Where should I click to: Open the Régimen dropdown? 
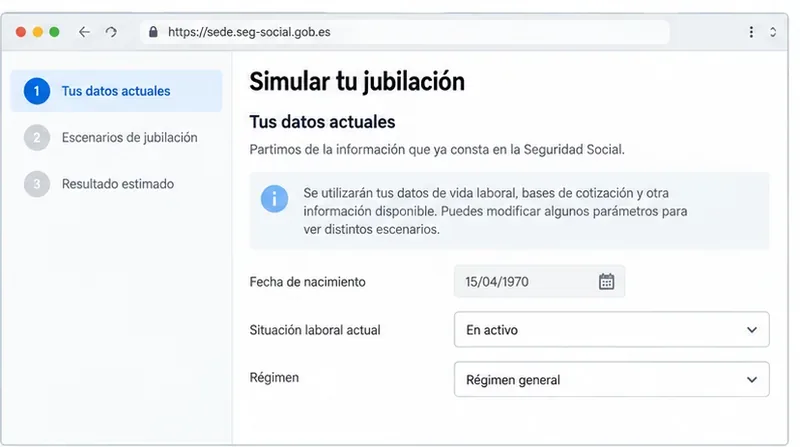[x=611, y=380]
